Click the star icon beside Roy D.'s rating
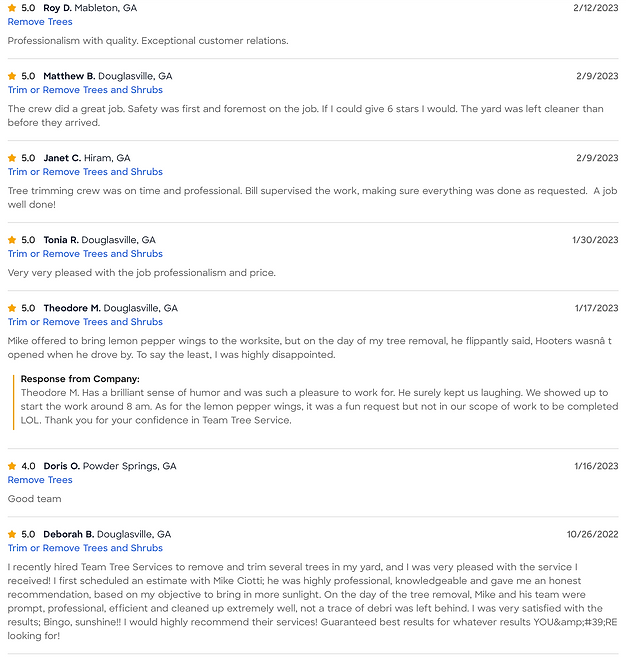 click(x=12, y=8)
